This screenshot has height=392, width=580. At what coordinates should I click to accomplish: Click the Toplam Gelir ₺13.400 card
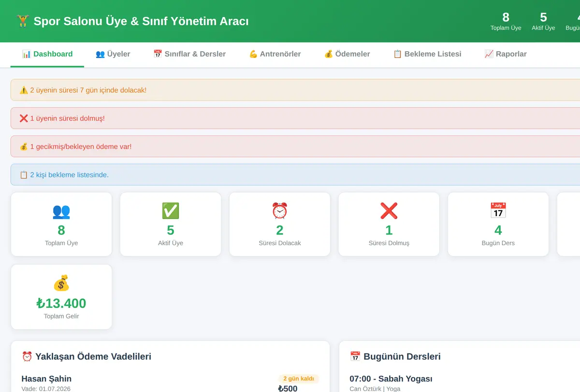tap(61, 297)
